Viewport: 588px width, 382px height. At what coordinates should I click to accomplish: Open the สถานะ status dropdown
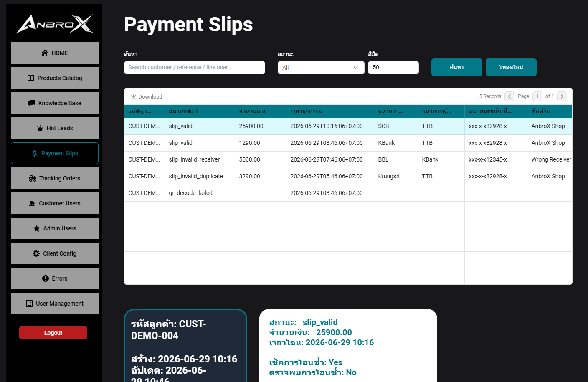point(321,68)
